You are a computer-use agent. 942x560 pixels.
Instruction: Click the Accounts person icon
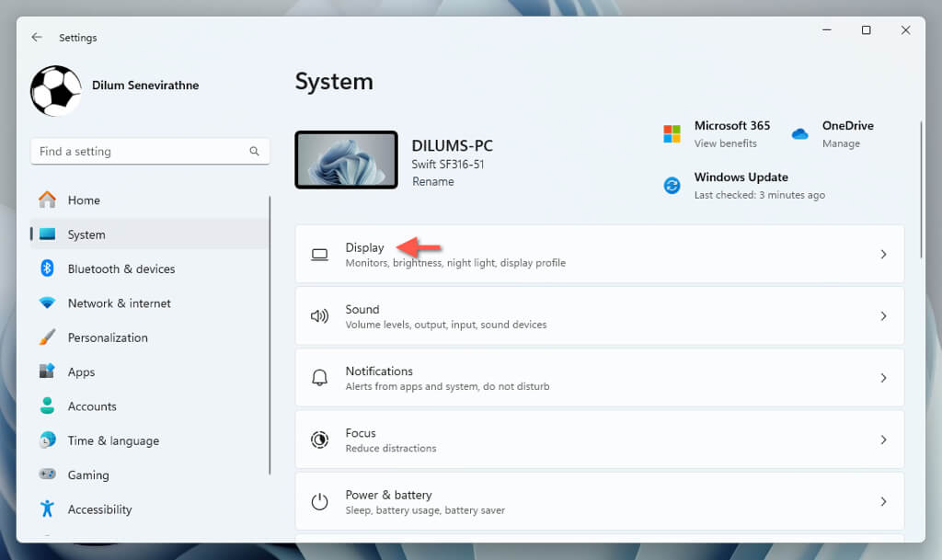(47, 406)
